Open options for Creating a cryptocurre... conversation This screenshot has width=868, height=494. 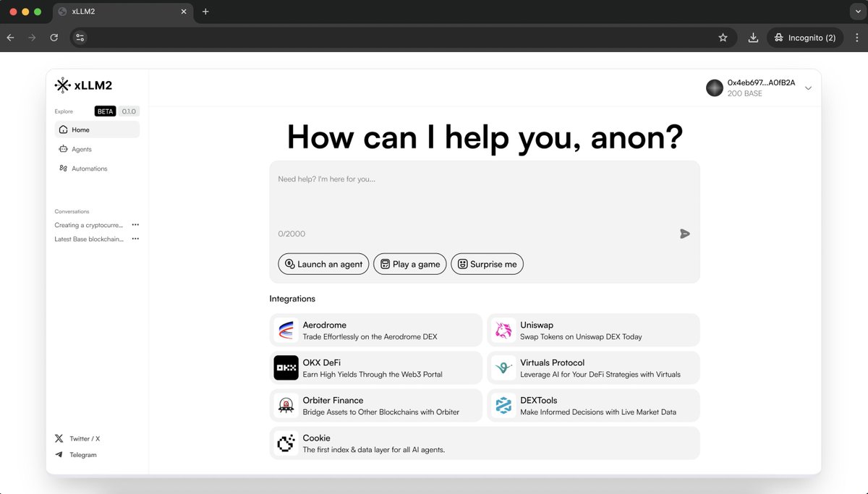pyautogui.click(x=135, y=225)
